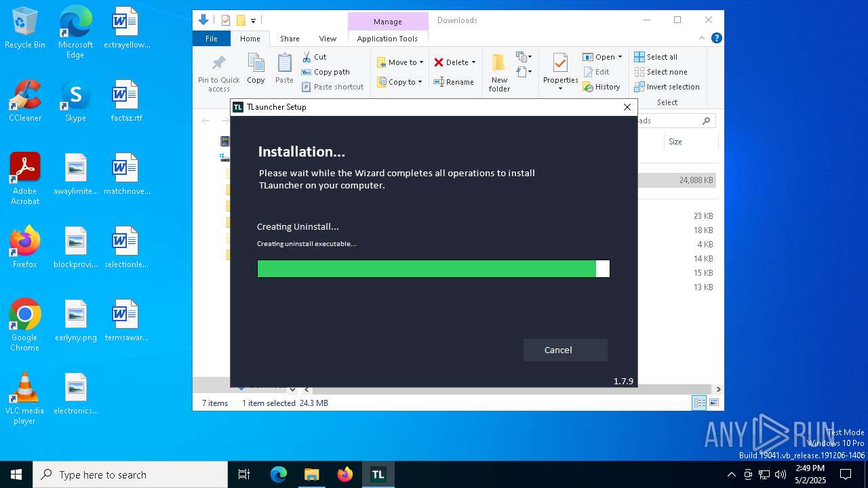Click Cut in the ribbon

314,57
